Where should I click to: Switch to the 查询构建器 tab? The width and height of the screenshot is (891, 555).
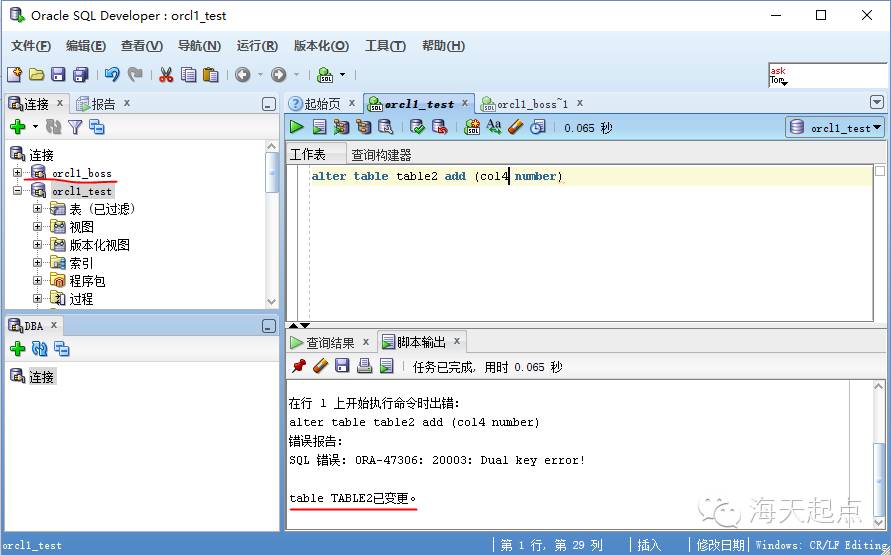tap(381, 155)
